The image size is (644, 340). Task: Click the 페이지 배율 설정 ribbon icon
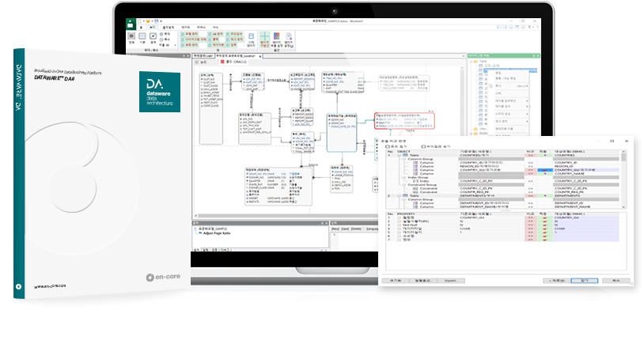click(276, 36)
